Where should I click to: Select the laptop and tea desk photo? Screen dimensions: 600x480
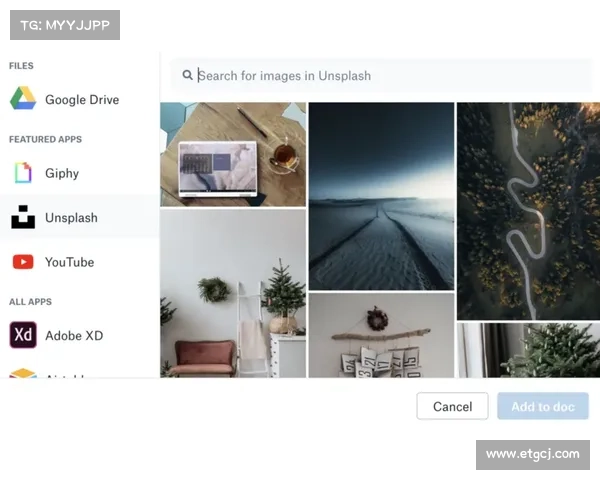(233, 154)
